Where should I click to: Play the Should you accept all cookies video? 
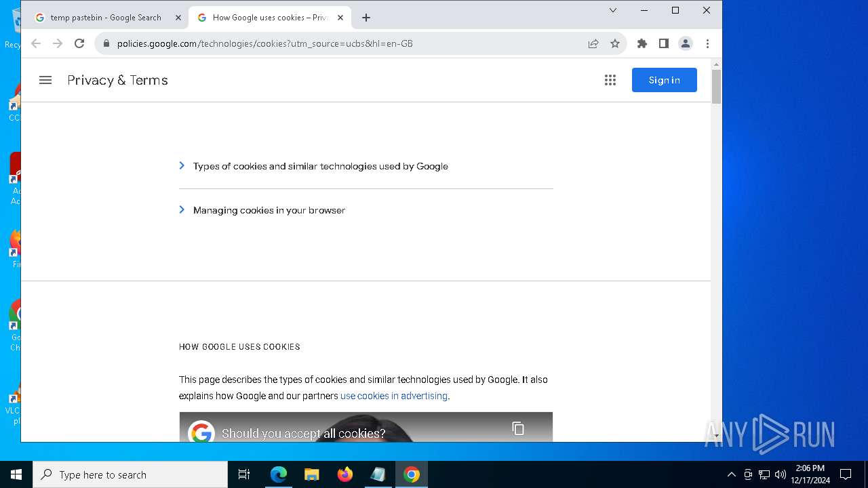pyautogui.click(x=366, y=427)
